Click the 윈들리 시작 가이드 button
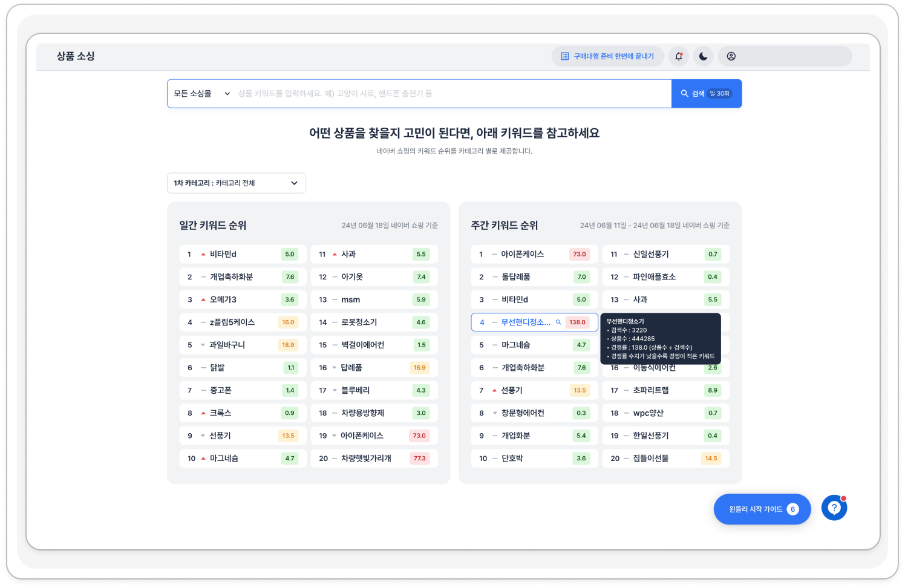The image size is (905, 588). (762, 509)
